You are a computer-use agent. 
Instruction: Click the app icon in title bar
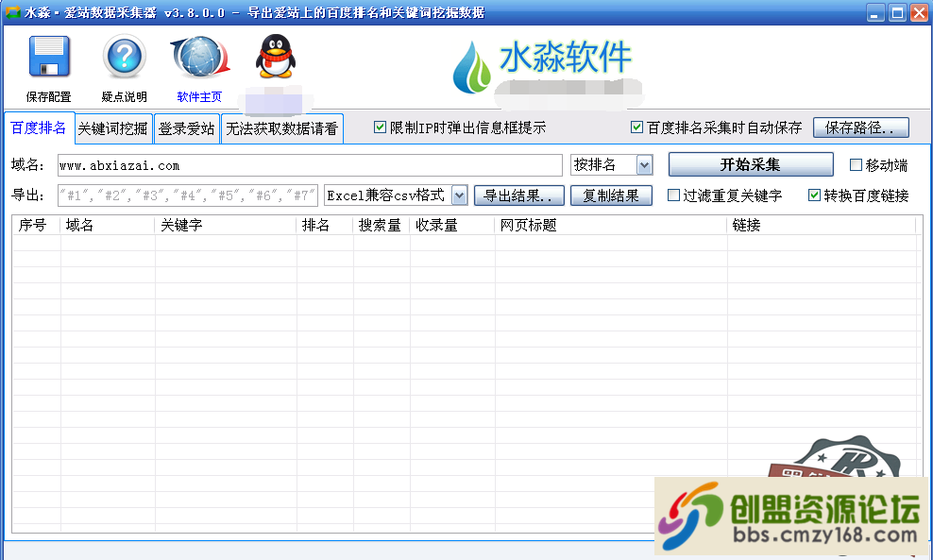coord(12,12)
